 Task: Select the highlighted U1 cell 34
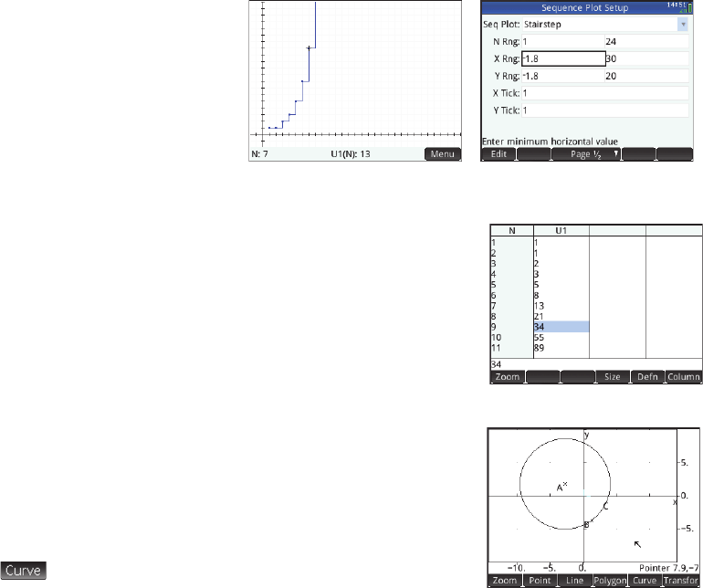[561, 327]
